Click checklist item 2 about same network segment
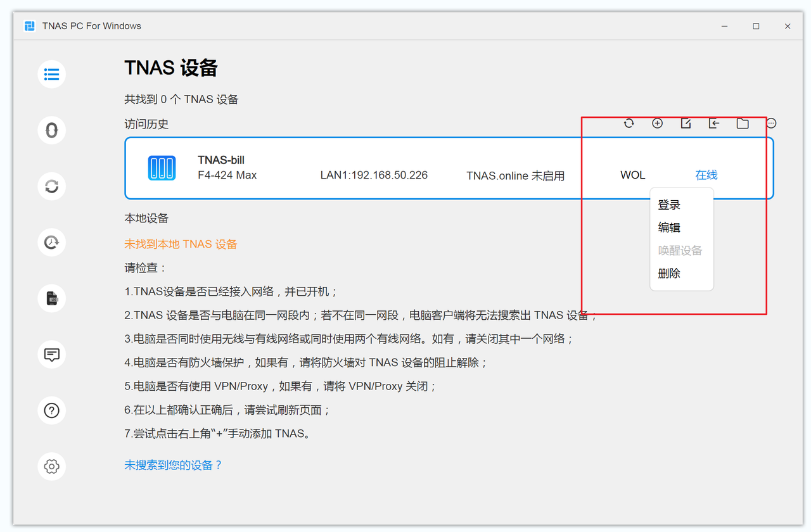This screenshot has height=532, width=811. coord(361,315)
